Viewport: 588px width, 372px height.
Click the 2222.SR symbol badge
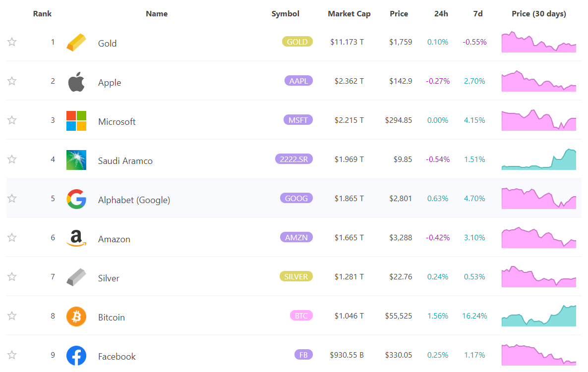pos(294,159)
